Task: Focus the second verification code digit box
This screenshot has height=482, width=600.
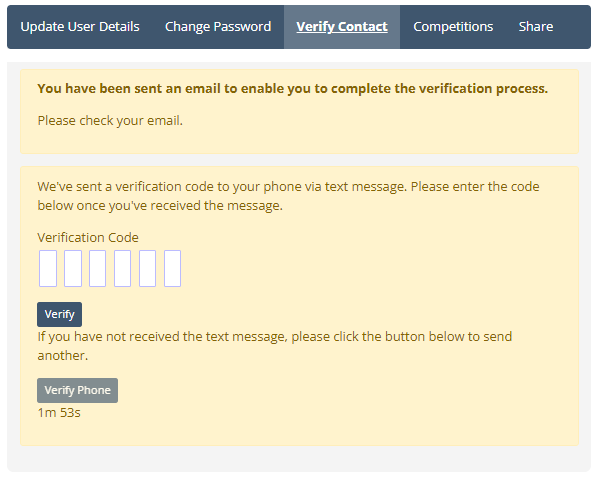Action: click(x=73, y=269)
